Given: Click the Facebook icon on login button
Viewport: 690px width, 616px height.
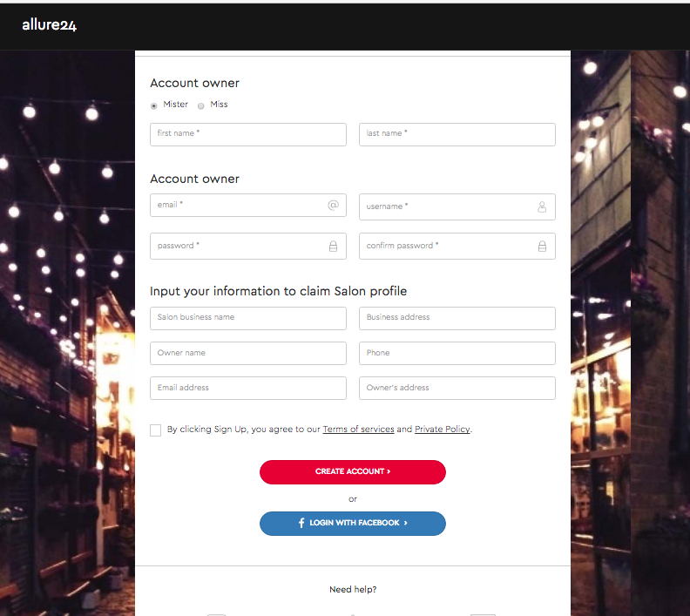Looking at the screenshot, I should [x=301, y=523].
